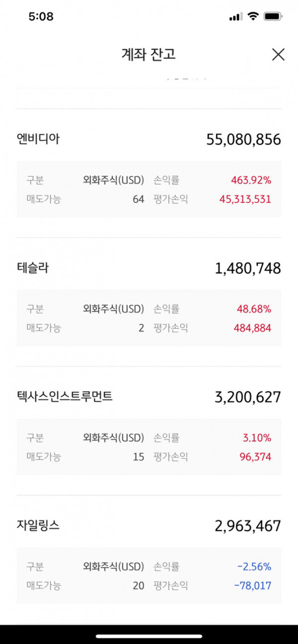Viewport: 298px width, 644px height.
Task: Select 자일링스's -2.56% loss rate
Action: (x=254, y=567)
